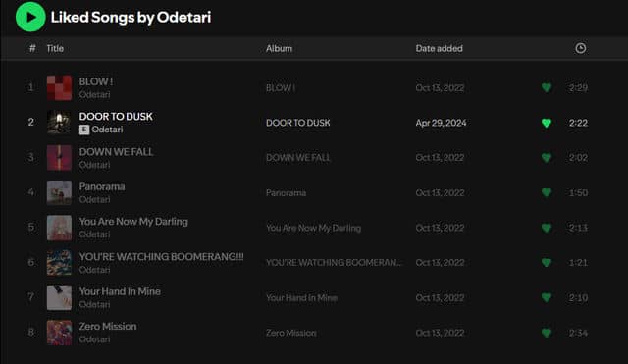Viewport: 628px width, 364px height.
Task: Open the DOOR TO DUSK album link
Action: pos(298,123)
